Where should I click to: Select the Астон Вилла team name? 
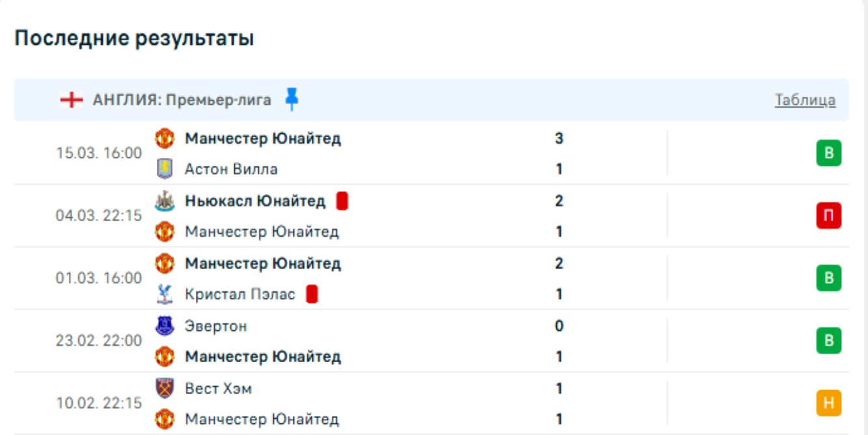point(231,169)
